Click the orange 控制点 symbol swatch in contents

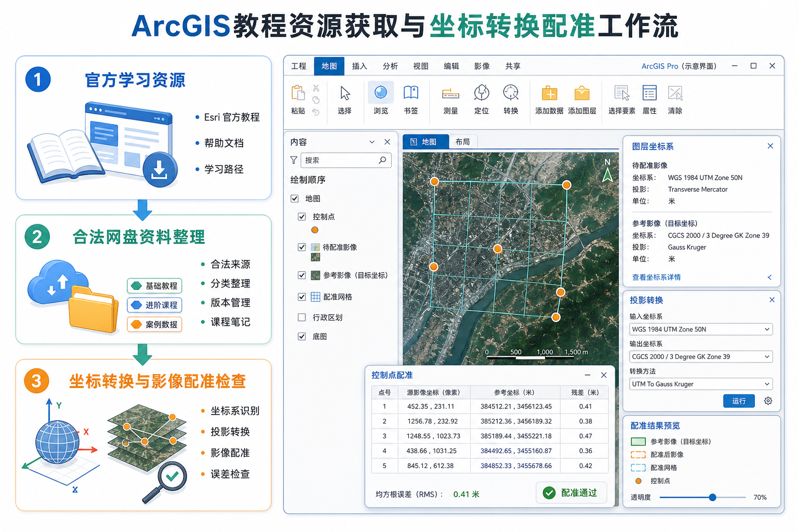[x=315, y=230]
